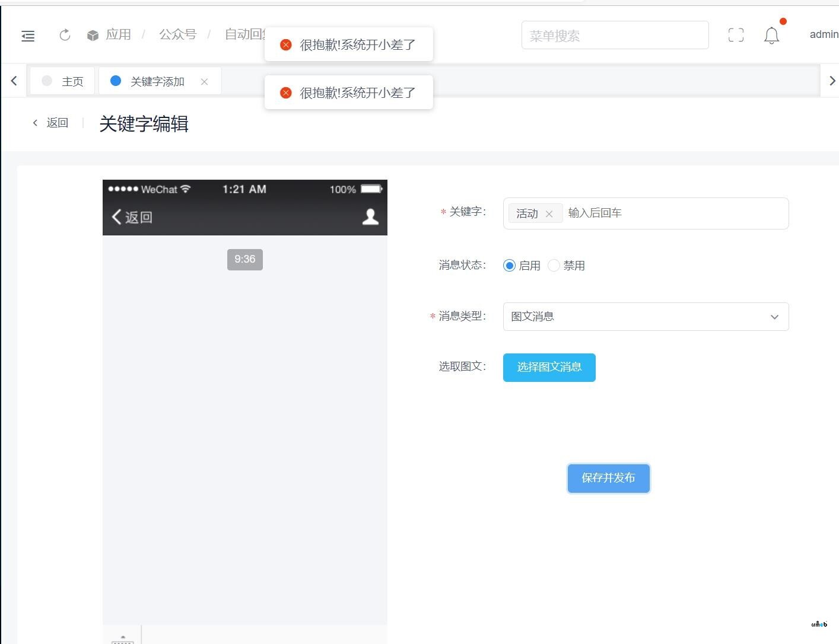Switch to the 主页 tab
The height and width of the screenshot is (644, 839).
coord(62,81)
